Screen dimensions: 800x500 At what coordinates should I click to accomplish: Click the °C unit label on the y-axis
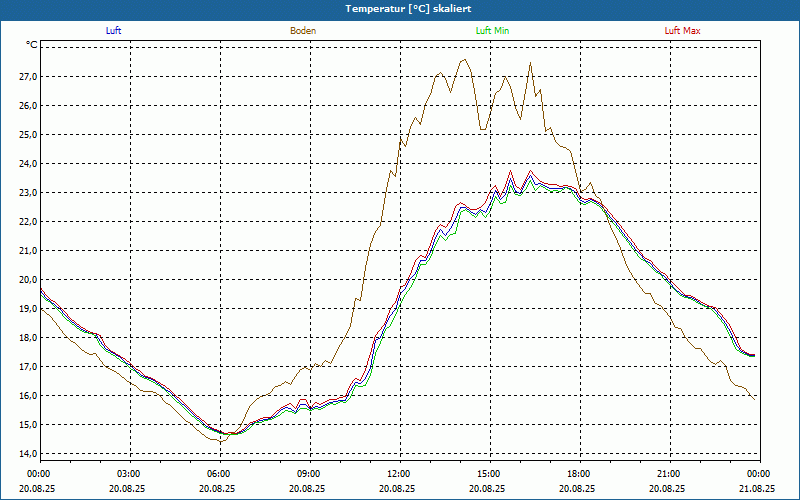(x=32, y=45)
